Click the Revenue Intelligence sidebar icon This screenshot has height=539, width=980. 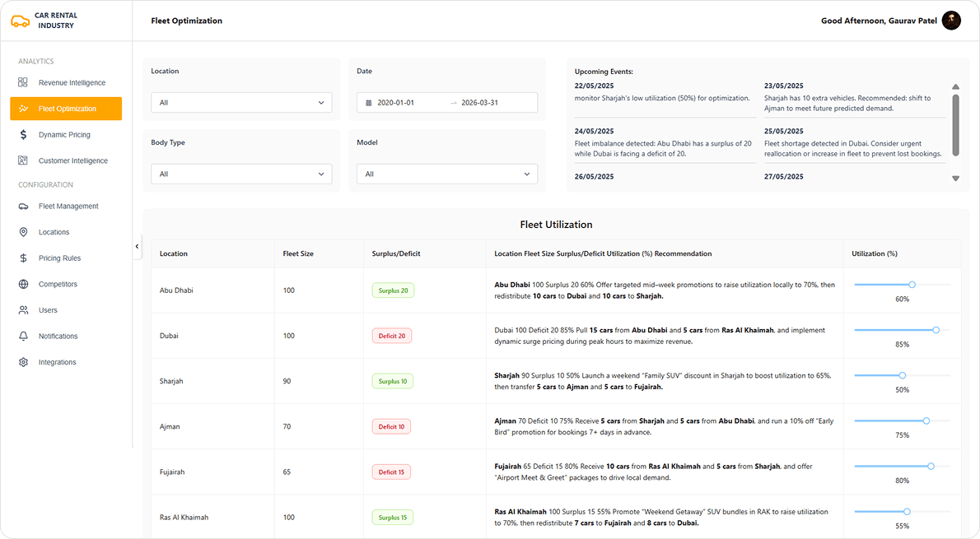pos(23,82)
